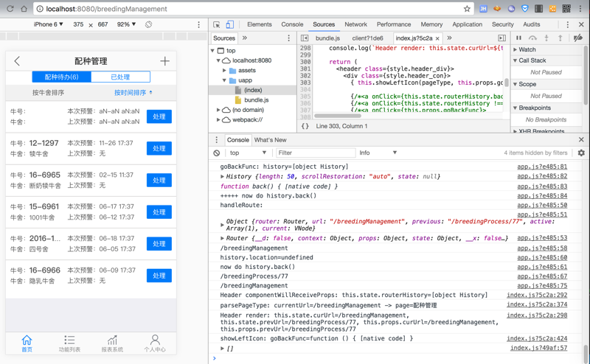Click the clear console icon
590x364 pixels.
(x=217, y=153)
